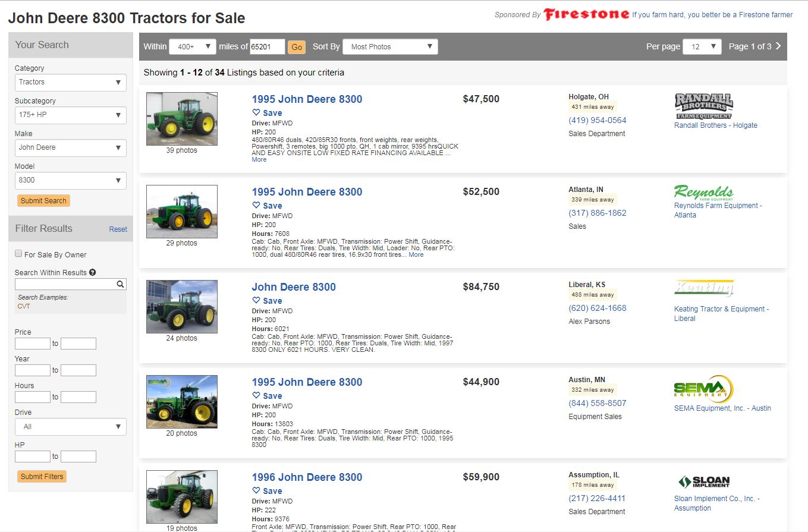Expand More on the Atlanta listing description
The width and height of the screenshot is (808, 532).
tap(416, 254)
